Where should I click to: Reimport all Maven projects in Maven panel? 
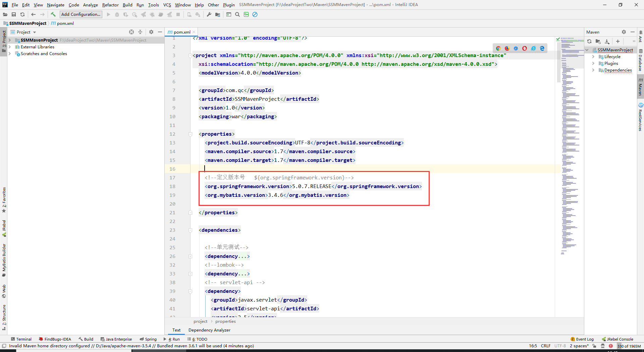pos(589,41)
